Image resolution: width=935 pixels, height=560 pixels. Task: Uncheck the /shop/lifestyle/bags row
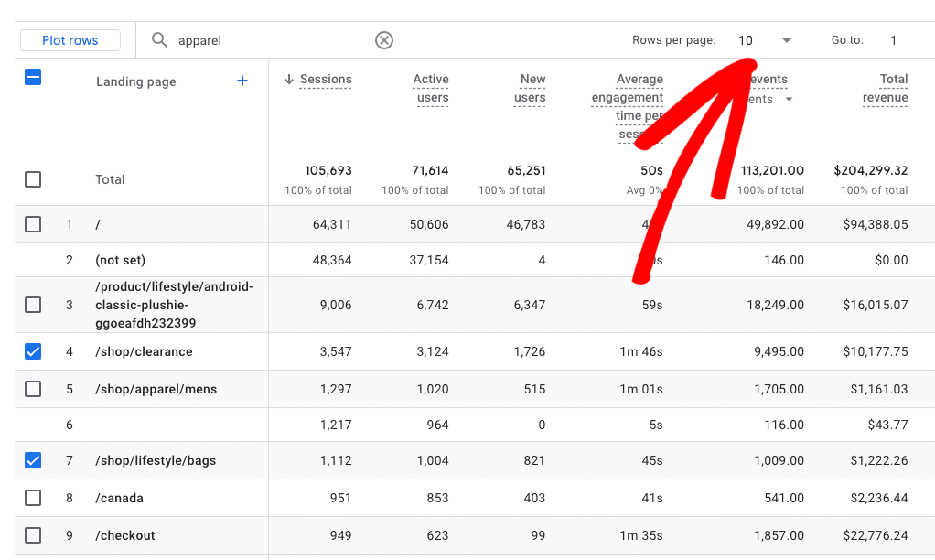[x=33, y=460]
